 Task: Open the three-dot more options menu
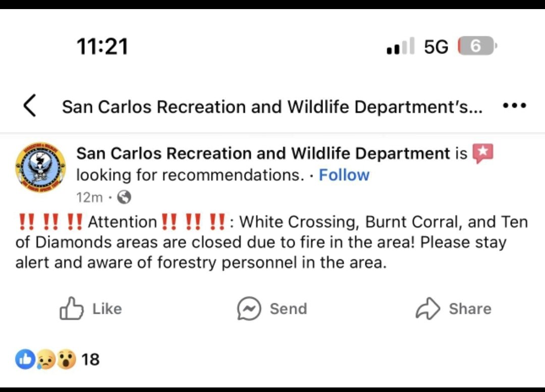[514, 105]
